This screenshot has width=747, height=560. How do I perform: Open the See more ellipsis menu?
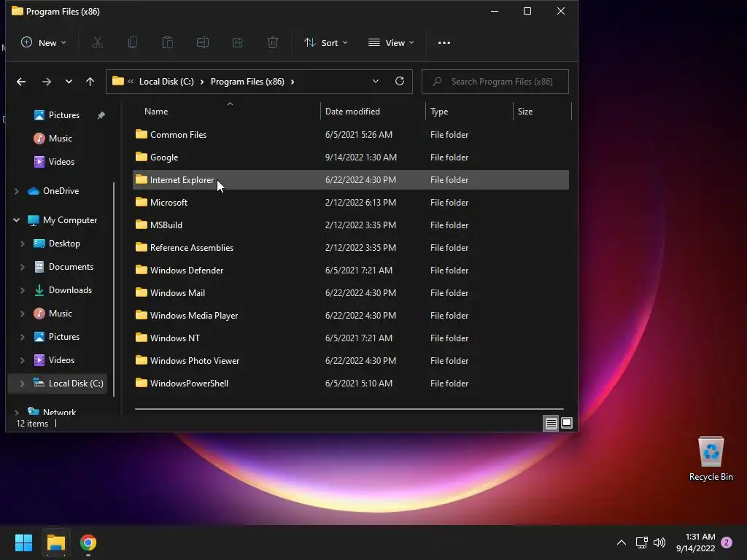click(x=444, y=43)
